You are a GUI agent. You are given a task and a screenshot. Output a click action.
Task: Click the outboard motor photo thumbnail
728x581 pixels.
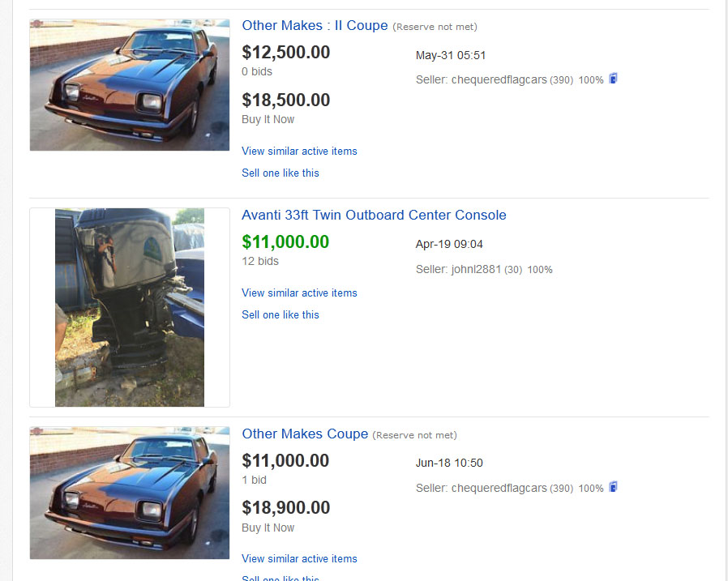tap(130, 307)
